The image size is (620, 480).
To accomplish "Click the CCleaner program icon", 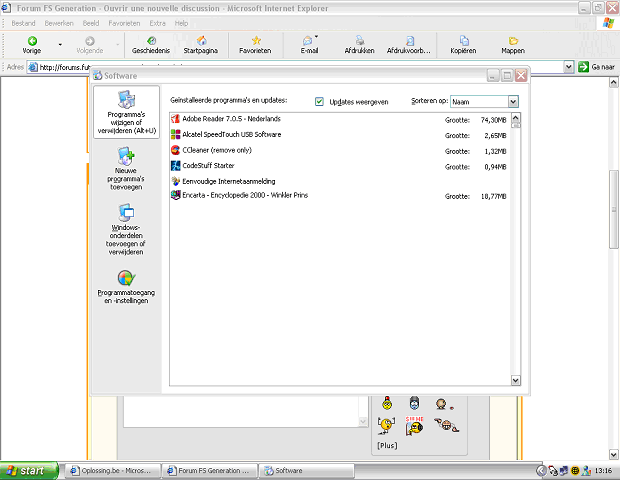I will point(176,150).
